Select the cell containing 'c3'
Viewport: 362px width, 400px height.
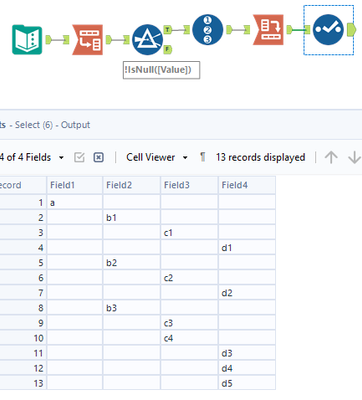(189, 323)
